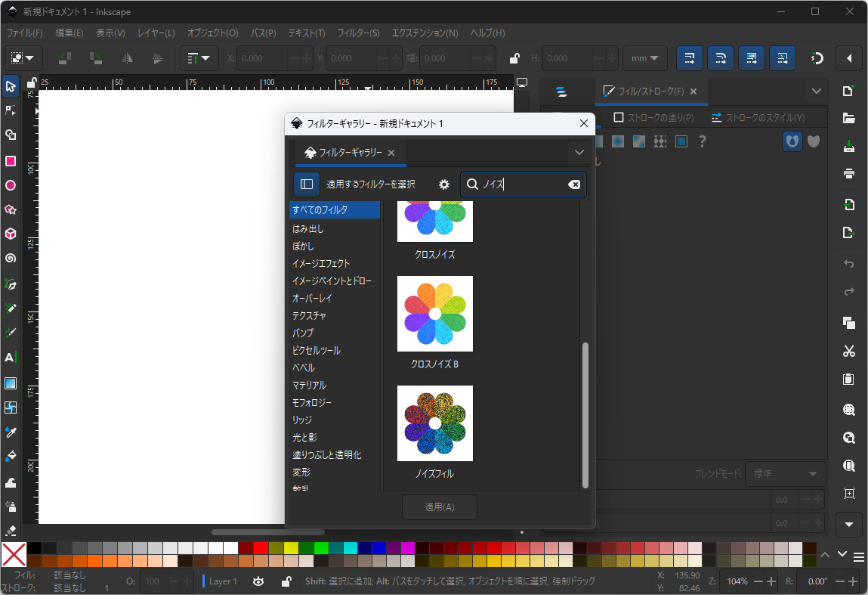Select the Eraser tool
Image resolution: width=868 pixels, height=595 pixels.
coord(10,531)
